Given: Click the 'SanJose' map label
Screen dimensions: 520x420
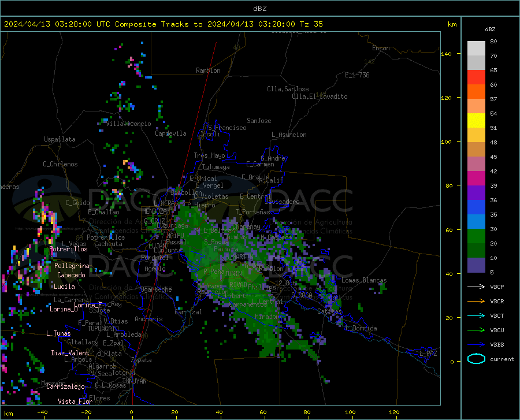Looking at the screenshot, I should pyautogui.click(x=259, y=121).
